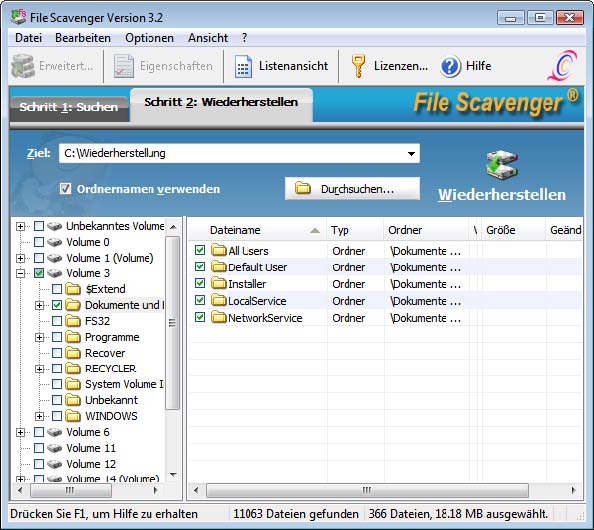Click the Durchsuchen... button
The height and width of the screenshot is (530, 594).
coord(352,188)
